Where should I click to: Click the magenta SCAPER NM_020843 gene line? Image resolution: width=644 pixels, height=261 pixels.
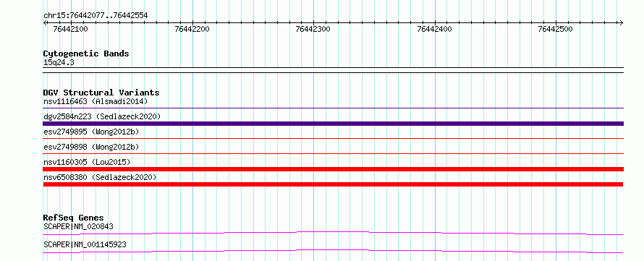[x=333, y=233]
